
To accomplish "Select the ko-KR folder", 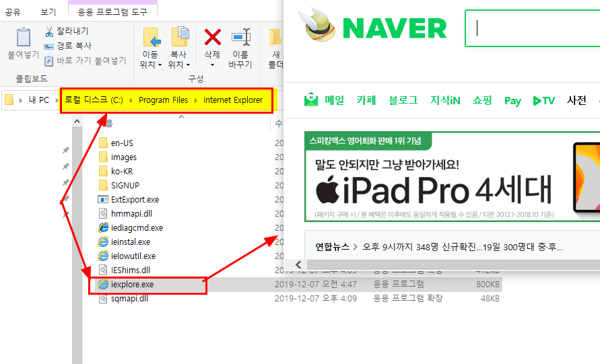I will pos(122,172).
